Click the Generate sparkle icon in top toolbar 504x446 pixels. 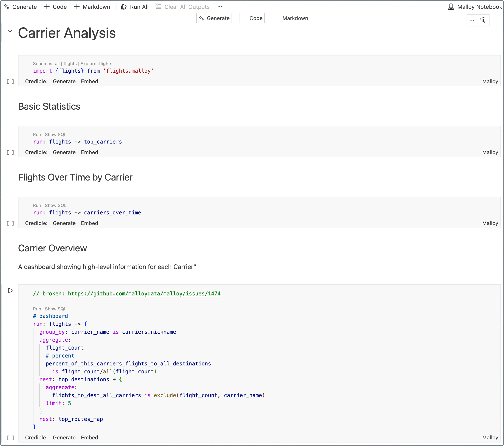7,7
